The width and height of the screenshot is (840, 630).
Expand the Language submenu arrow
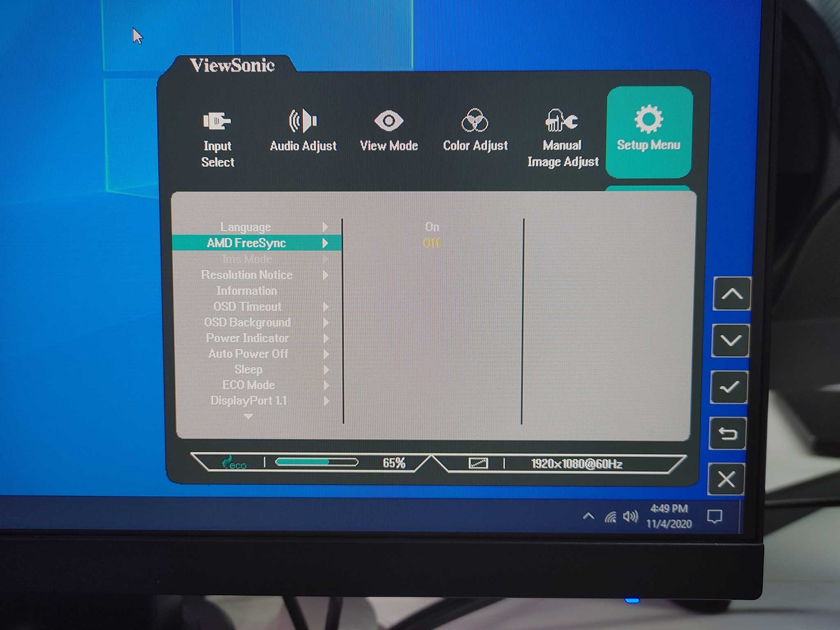326,226
